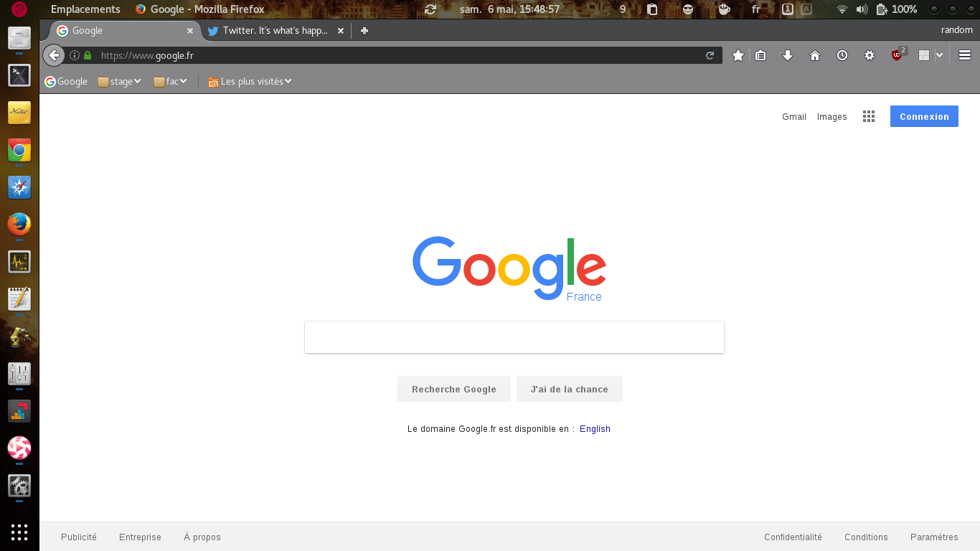Switch Google to English via link
980x551 pixels.
click(595, 429)
